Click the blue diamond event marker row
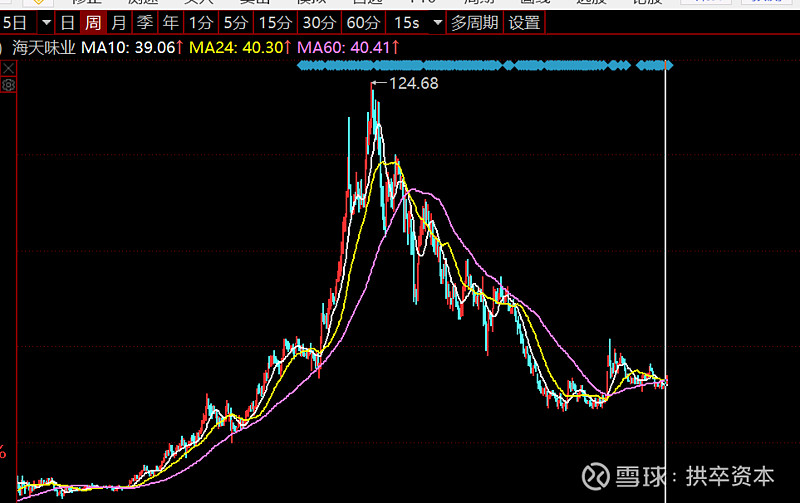The image size is (800, 503). point(485,65)
